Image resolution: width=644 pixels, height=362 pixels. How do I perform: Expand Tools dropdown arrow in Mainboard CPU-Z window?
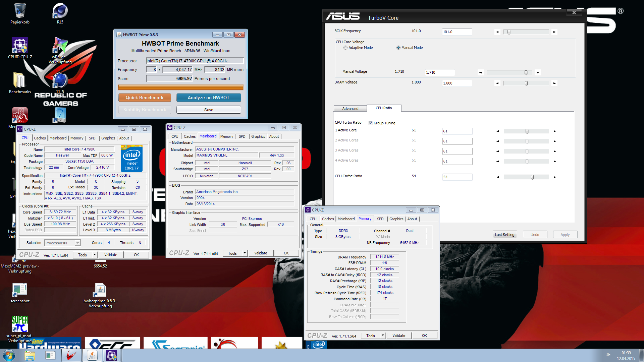245,253
